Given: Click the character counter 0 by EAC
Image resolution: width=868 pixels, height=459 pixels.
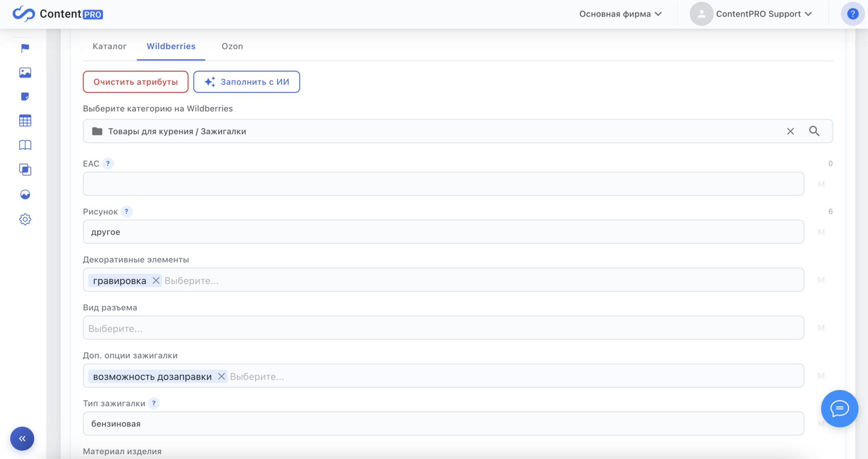Looking at the screenshot, I should pos(830,164).
